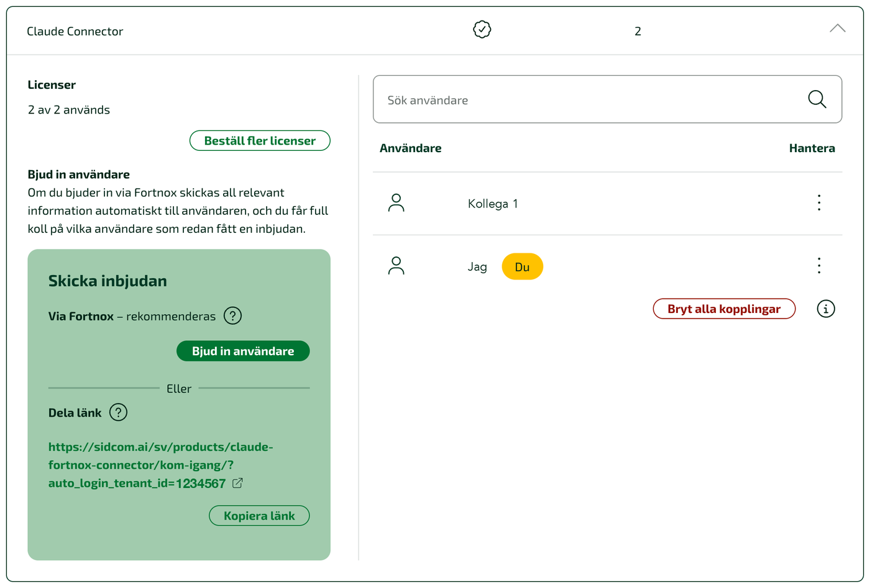Viewport: 870px width, 588px height.
Task: Open help icon next to Via Fortnox
Action: [x=232, y=316]
